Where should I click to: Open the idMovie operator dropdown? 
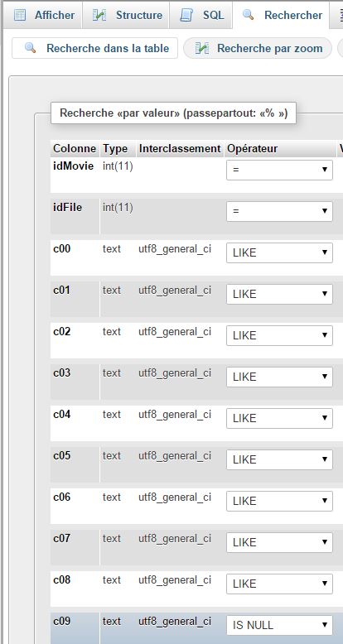coord(280,170)
